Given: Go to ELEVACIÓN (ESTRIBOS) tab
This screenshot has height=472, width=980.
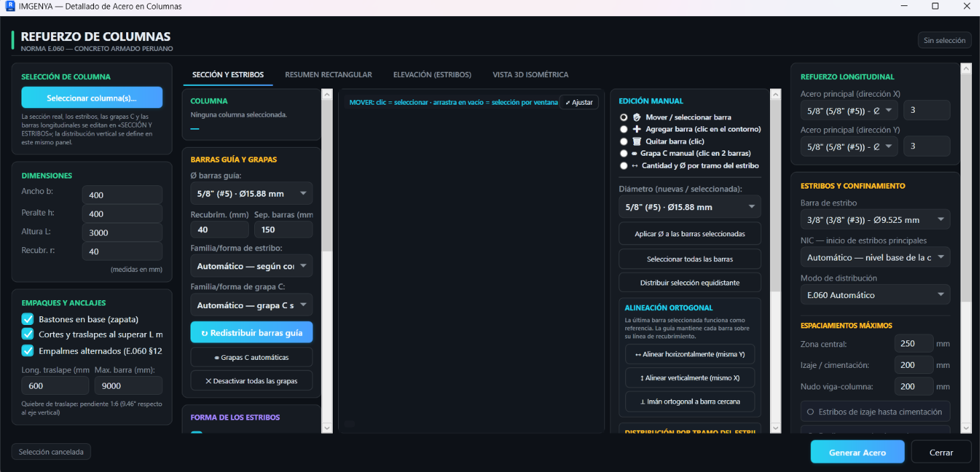Looking at the screenshot, I should (432, 75).
